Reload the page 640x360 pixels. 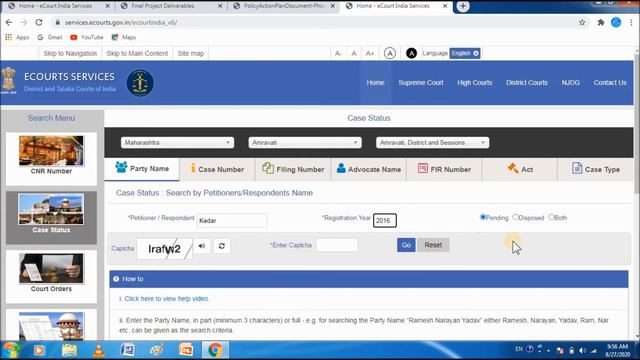[39, 22]
